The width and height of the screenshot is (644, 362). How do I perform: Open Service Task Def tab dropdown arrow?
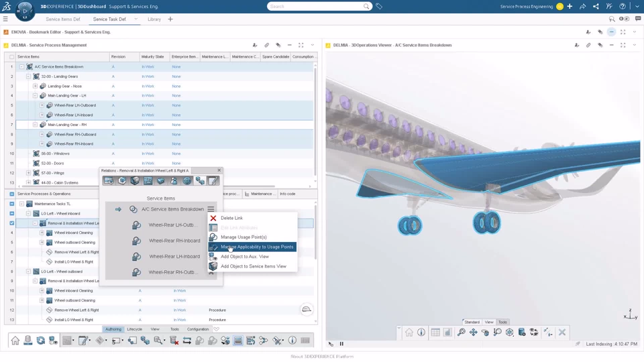136,19
